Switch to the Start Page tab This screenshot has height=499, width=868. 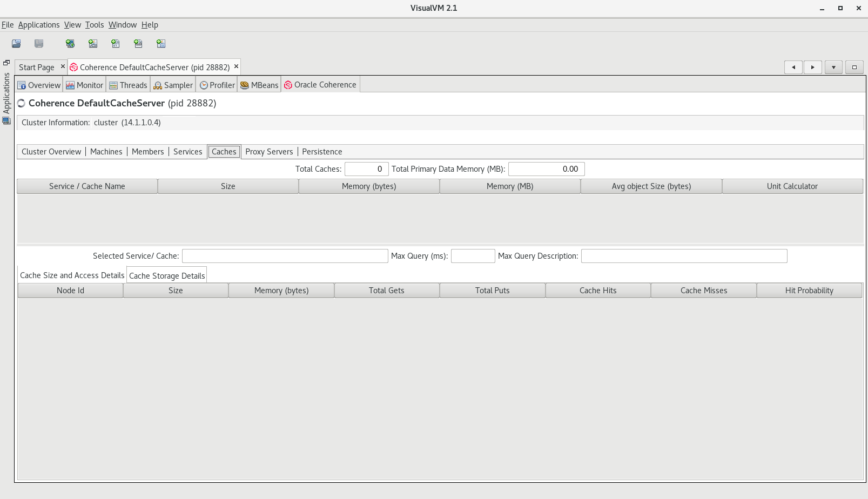(x=37, y=67)
